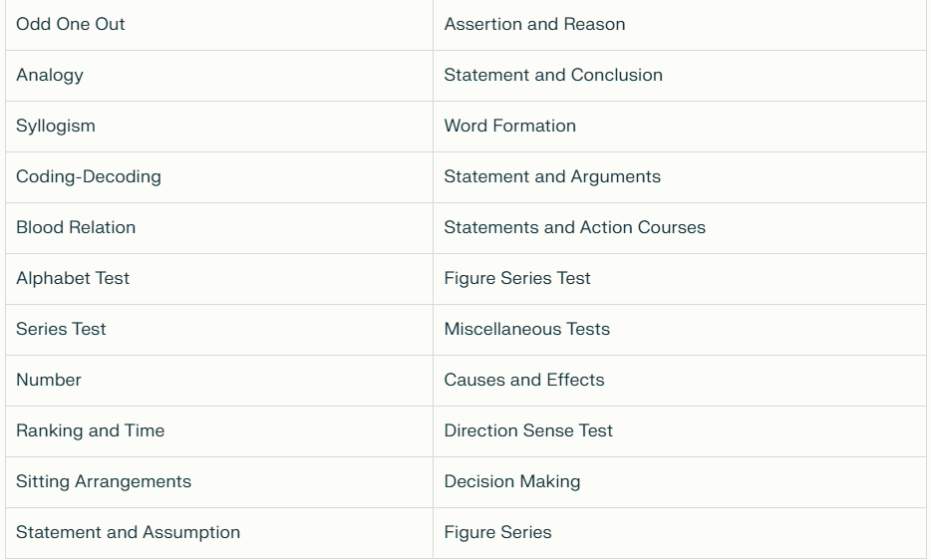Click Statement and Assumption cell
Image resolution: width=931 pixels, height=560 pixels.
coord(219,533)
